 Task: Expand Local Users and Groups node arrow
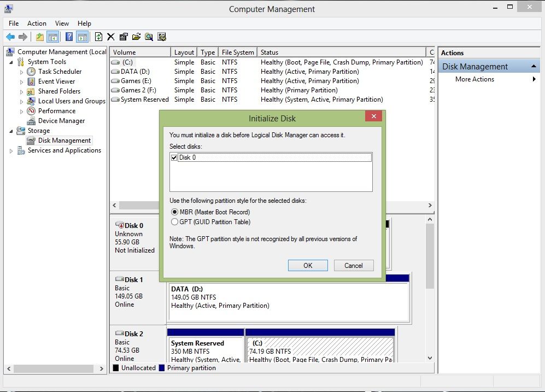tap(21, 102)
